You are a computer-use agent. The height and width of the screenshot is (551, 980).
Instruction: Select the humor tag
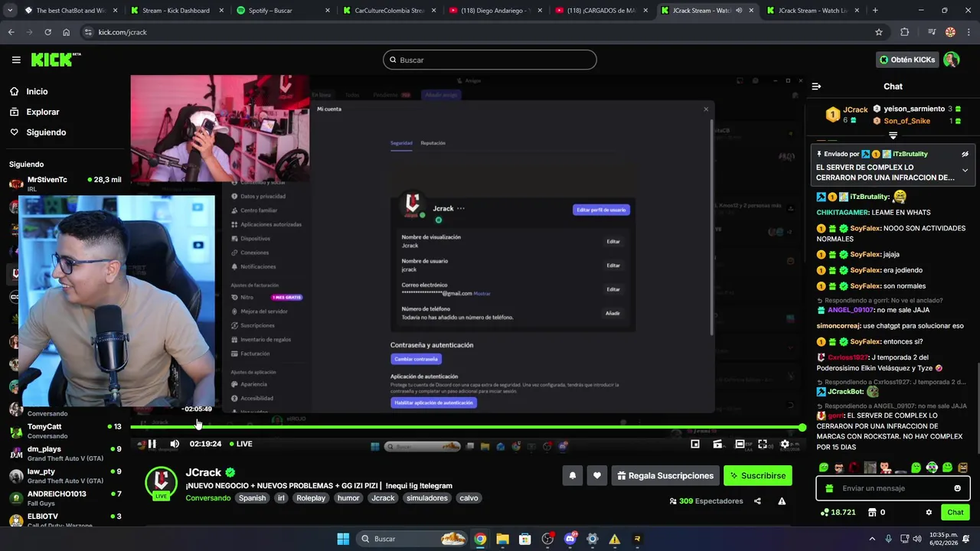click(348, 498)
